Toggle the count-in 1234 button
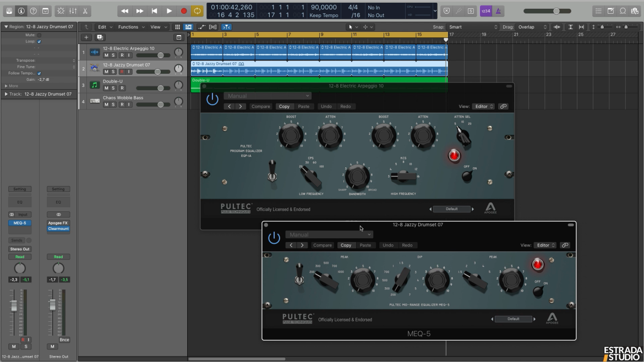Viewport: 644px width, 362px height. [486, 11]
